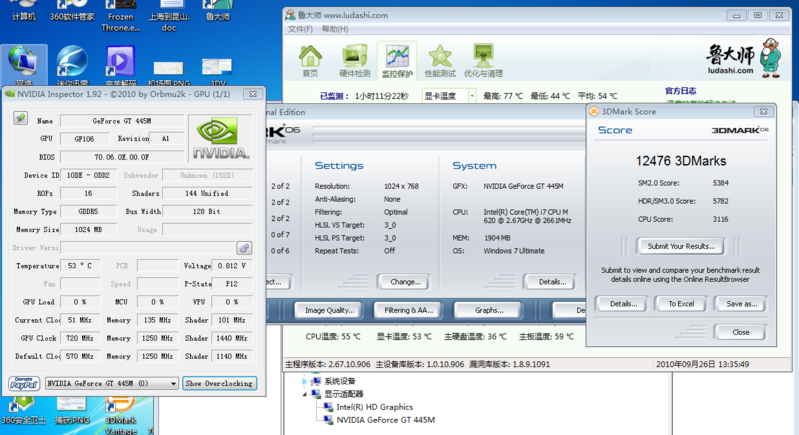Open the 官方日志 link

(x=680, y=91)
